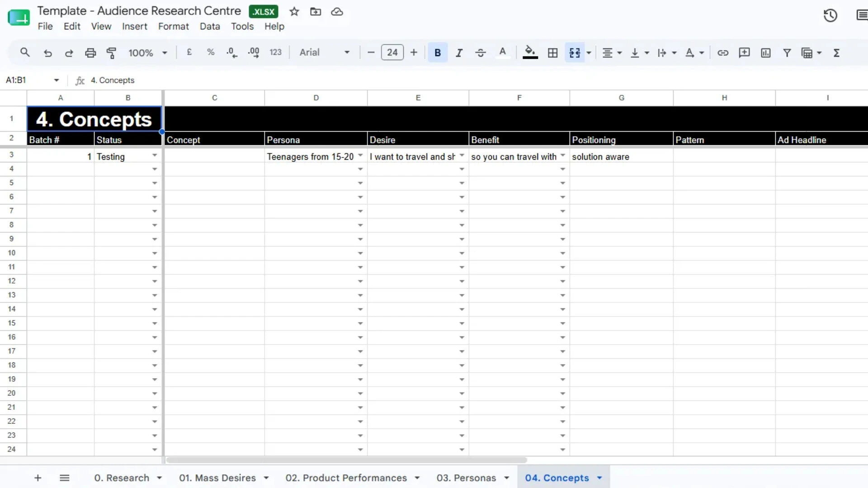The width and height of the screenshot is (868, 488).
Task: Switch to 0. Research sheet tab
Action: coord(122,478)
